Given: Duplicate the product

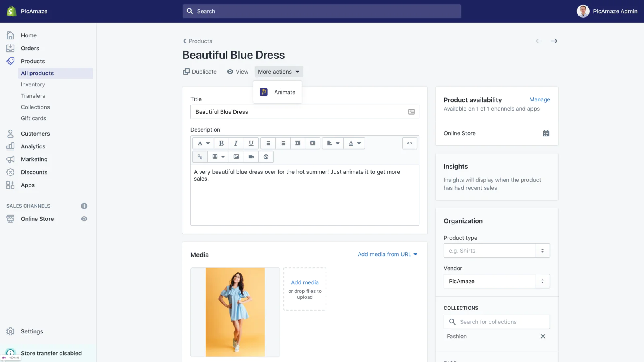Looking at the screenshot, I should point(200,72).
